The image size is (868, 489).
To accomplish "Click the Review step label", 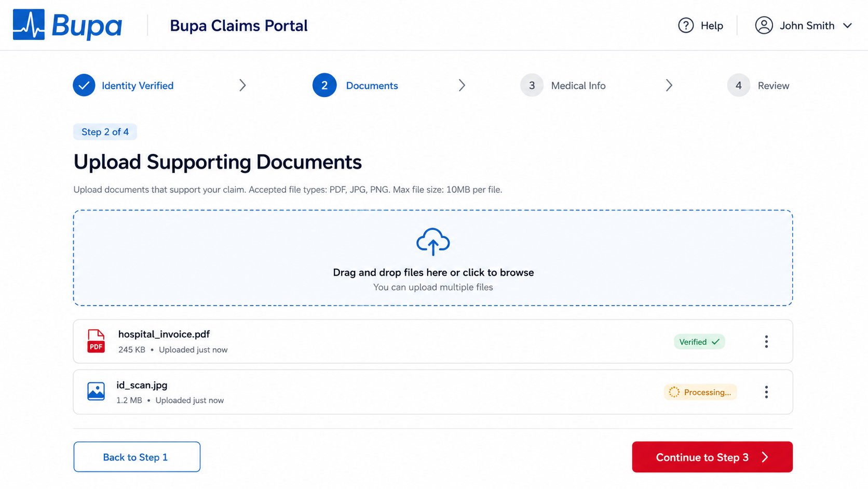I will (x=774, y=86).
